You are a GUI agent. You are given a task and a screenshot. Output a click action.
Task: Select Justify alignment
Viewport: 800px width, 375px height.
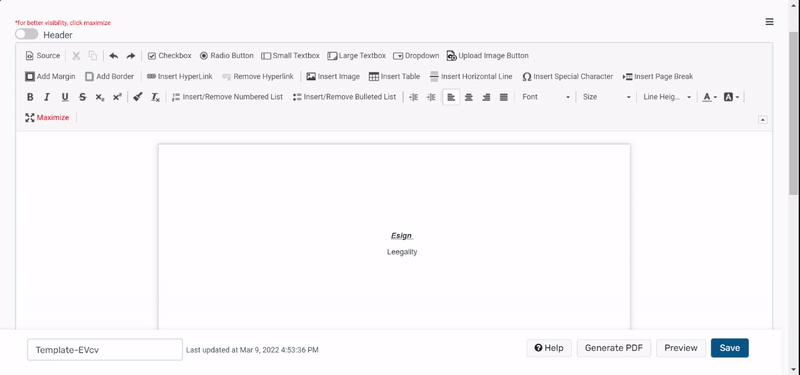(x=504, y=97)
